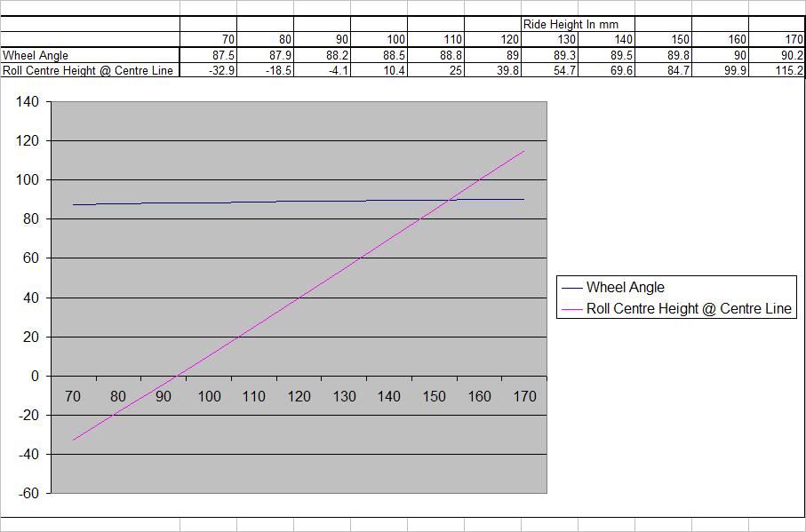The height and width of the screenshot is (532, 806).
Task: Click "Roll Centre Height @ Centre Line" legend text
Action: pyautogui.click(x=689, y=309)
